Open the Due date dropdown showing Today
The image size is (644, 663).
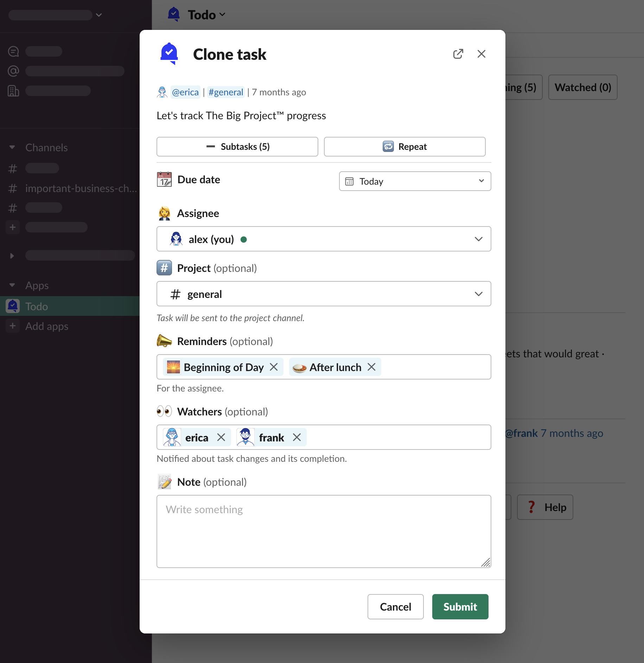[415, 181]
